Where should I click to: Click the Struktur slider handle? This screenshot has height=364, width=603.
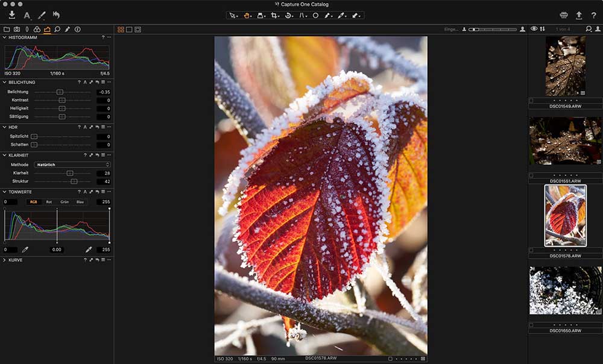[74, 181]
